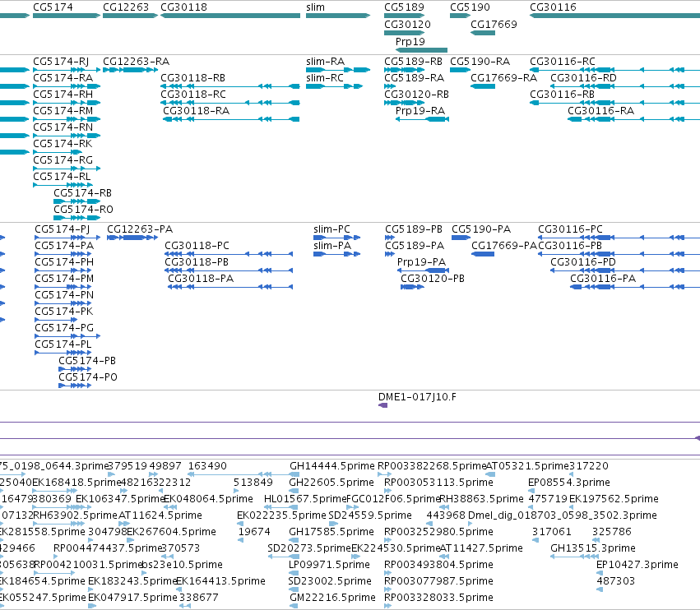Select EST HL01567.5prime

point(305,499)
